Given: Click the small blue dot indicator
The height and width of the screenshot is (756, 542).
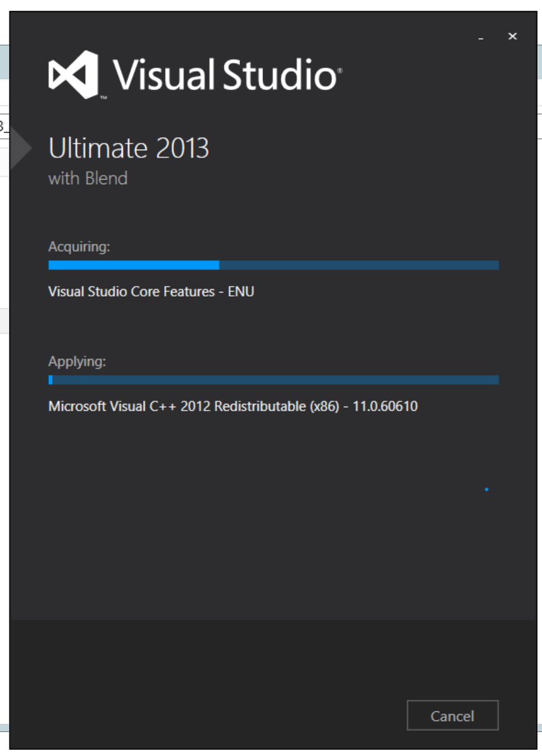Looking at the screenshot, I should click(x=486, y=488).
